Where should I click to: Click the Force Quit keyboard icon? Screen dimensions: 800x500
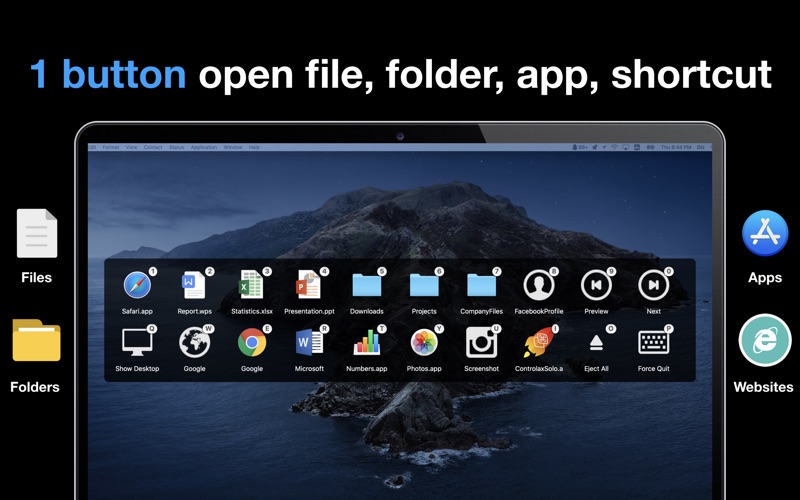(x=654, y=342)
